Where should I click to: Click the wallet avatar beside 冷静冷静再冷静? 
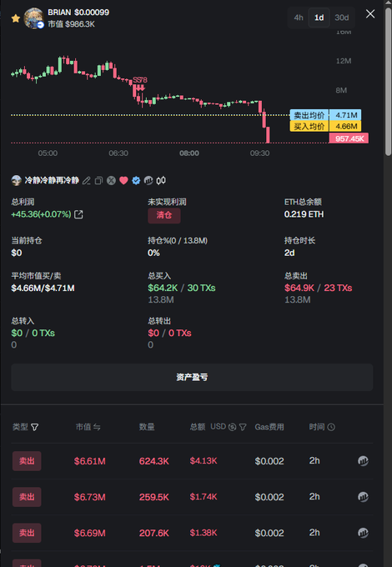(x=17, y=180)
